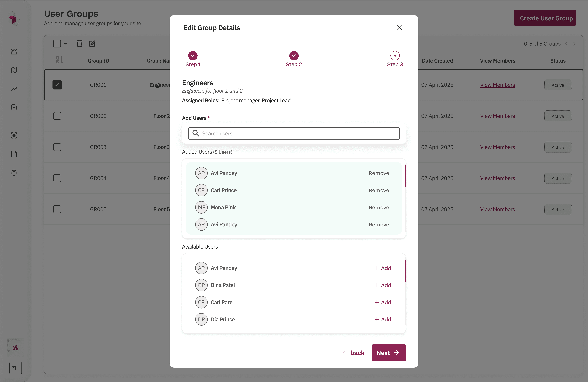Check the GR003 row checkbox

click(x=57, y=147)
